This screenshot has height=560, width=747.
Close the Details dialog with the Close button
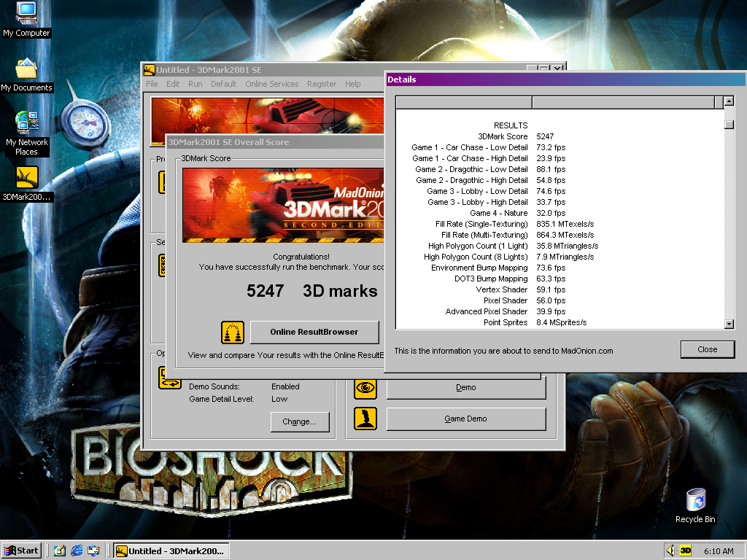click(707, 349)
